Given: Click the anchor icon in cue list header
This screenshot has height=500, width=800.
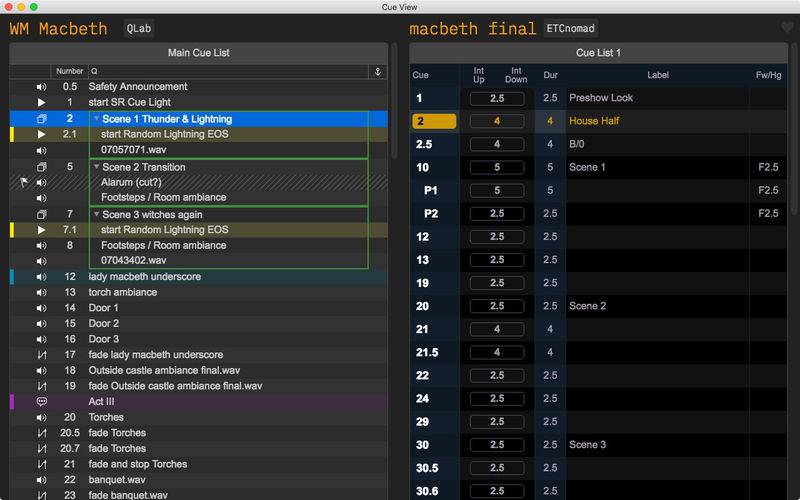Looking at the screenshot, I should point(377,71).
